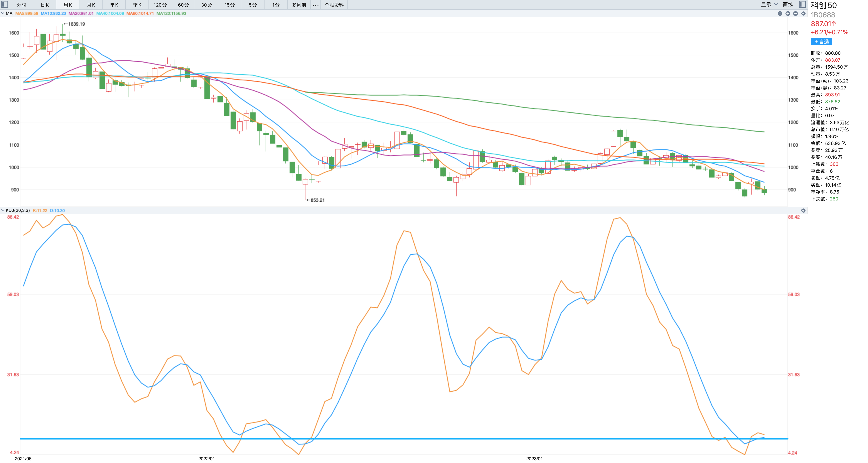
Task: Click the blue horizontal line in KDJ chart
Action: [404, 439]
